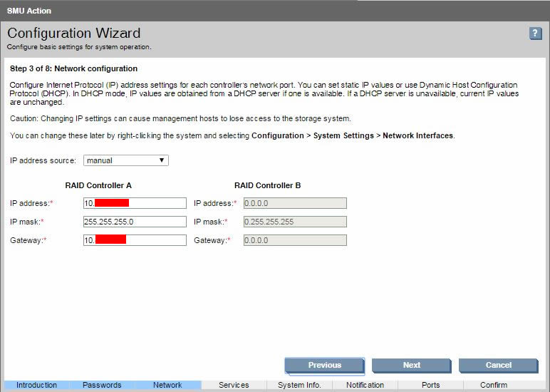
Task: Click the help question mark icon
Action: pyautogui.click(x=536, y=33)
